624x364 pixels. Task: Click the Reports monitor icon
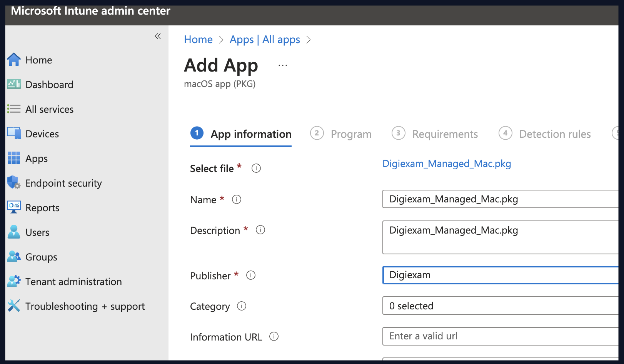point(14,207)
